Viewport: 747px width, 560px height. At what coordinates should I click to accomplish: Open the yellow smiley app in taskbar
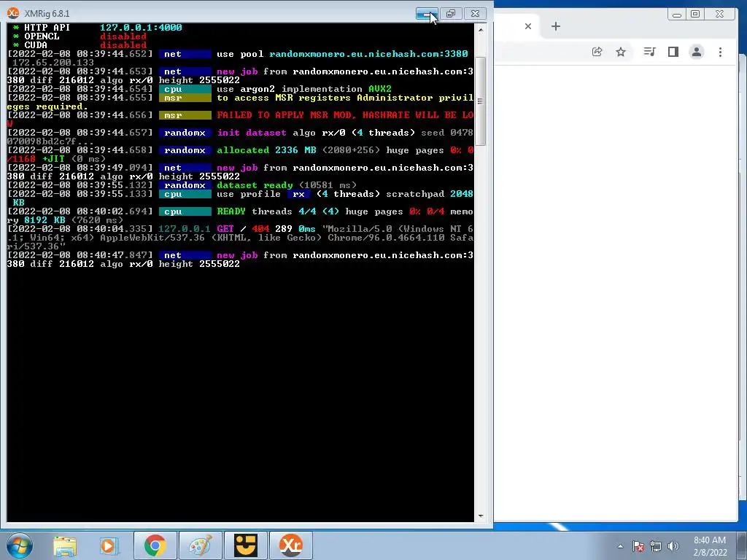[x=245, y=545]
